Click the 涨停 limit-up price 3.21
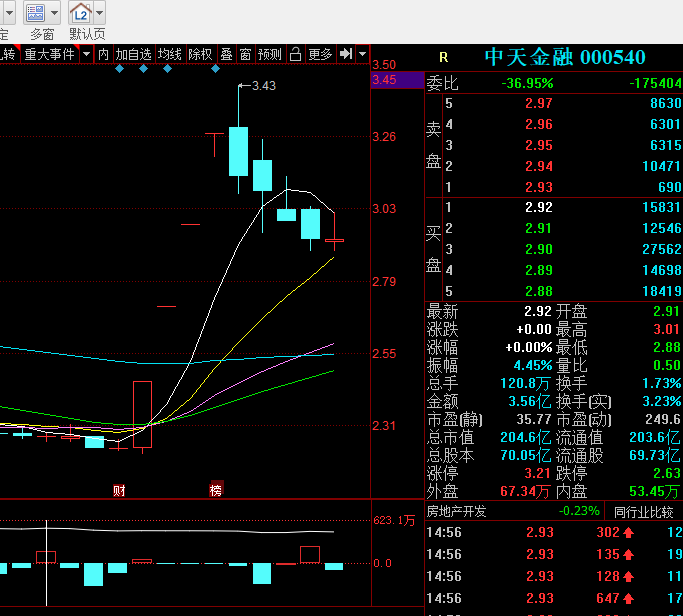This screenshot has width=683, height=616. pos(538,474)
